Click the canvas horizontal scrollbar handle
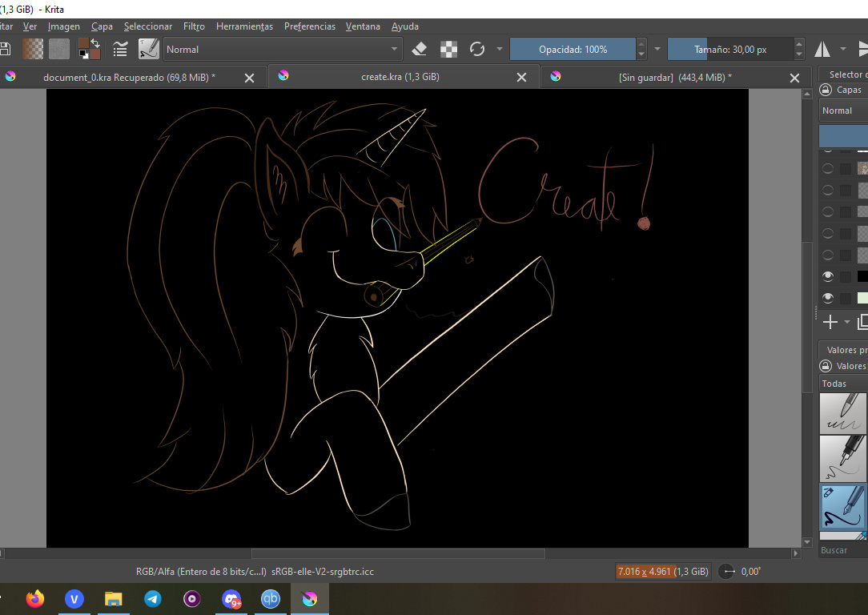The width and height of the screenshot is (868, 615). pos(398,553)
